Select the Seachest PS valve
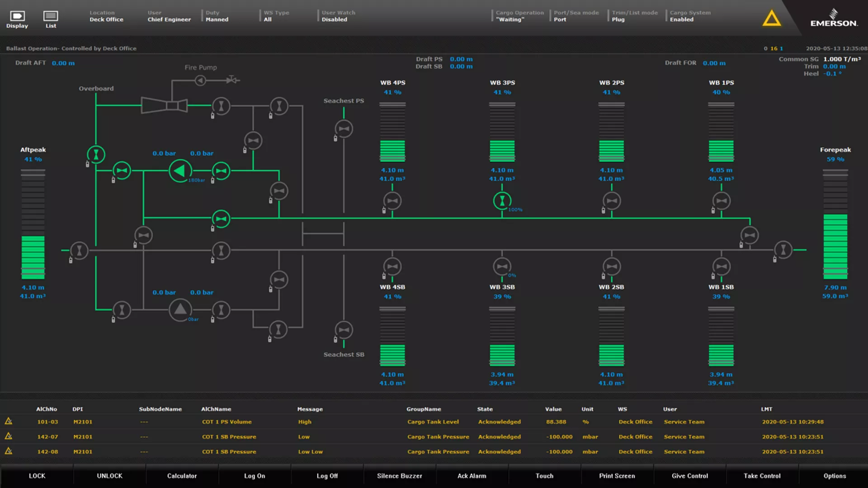This screenshot has width=868, height=488. pos(344,129)
